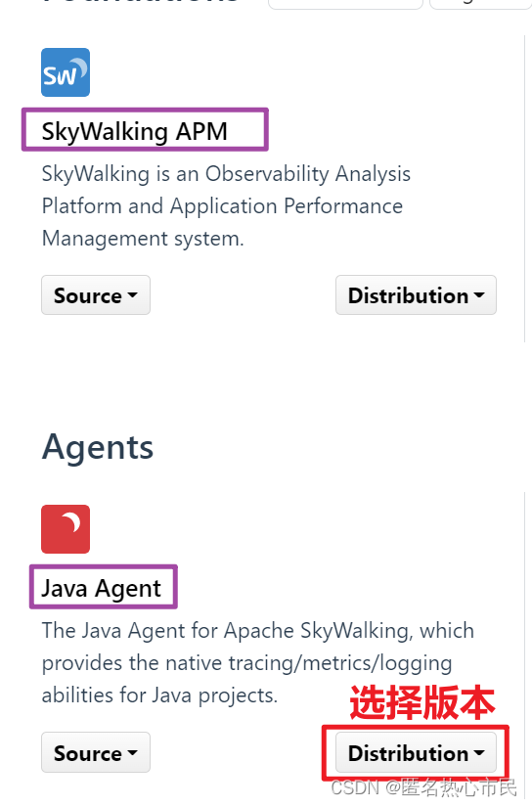Click the blue SkyWalking APM logo icon
532x807 pixels.
click(66, 72)
